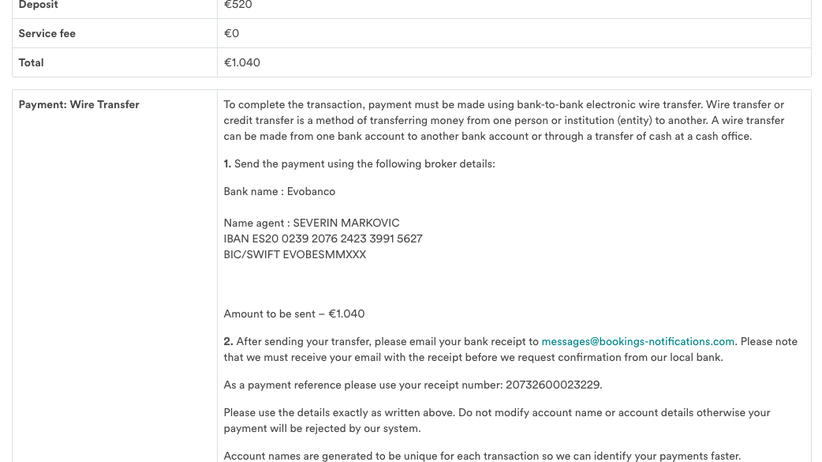Click the Amount to be sent line
This screenshot has width=822, height=462.
[x=294, y=314]
